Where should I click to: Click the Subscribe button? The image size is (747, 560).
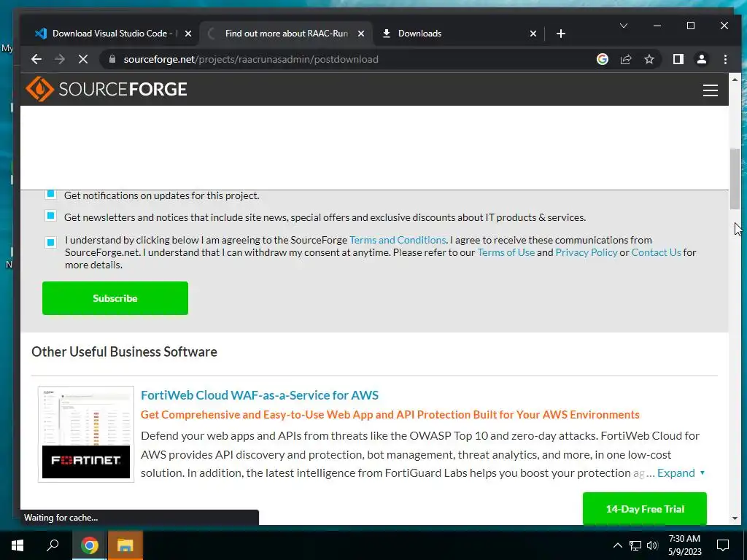pyautogui.click(x=115, y=298)
